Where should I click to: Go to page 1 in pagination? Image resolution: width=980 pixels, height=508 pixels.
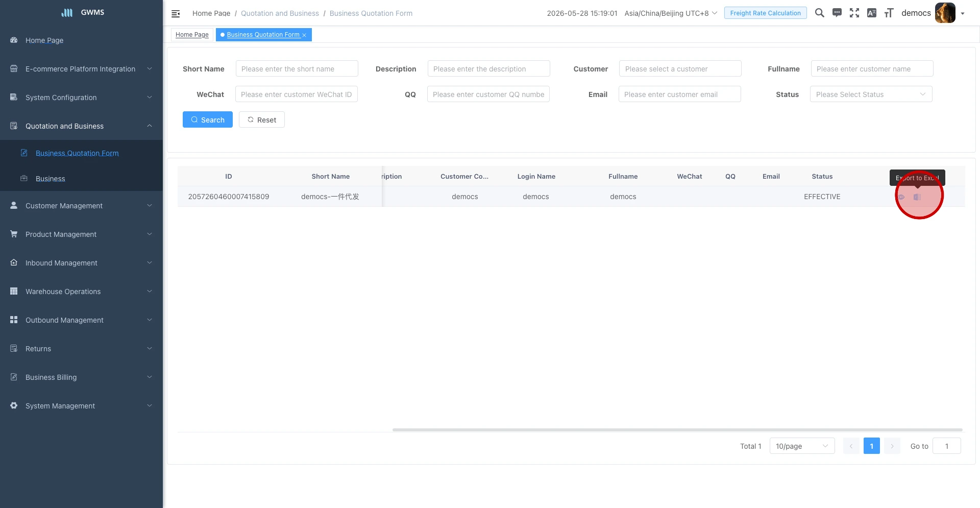tap(871, 446)
